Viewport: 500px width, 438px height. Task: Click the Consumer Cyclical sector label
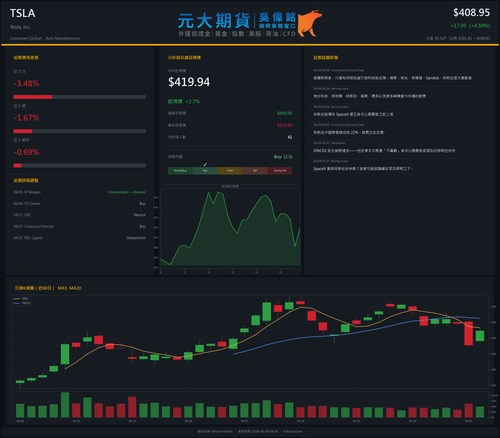25,38
